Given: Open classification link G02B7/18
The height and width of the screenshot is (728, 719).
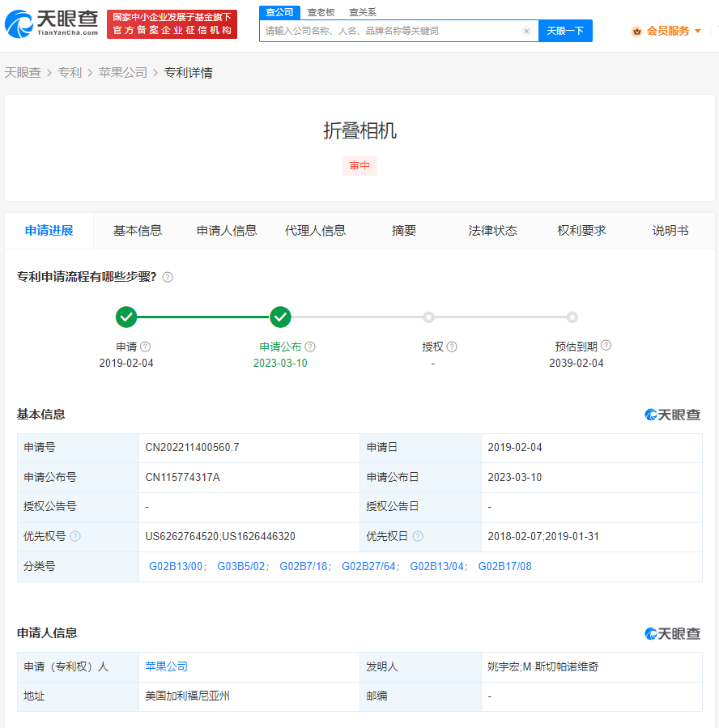Looking at the screenshot, I should click(303, 566).
